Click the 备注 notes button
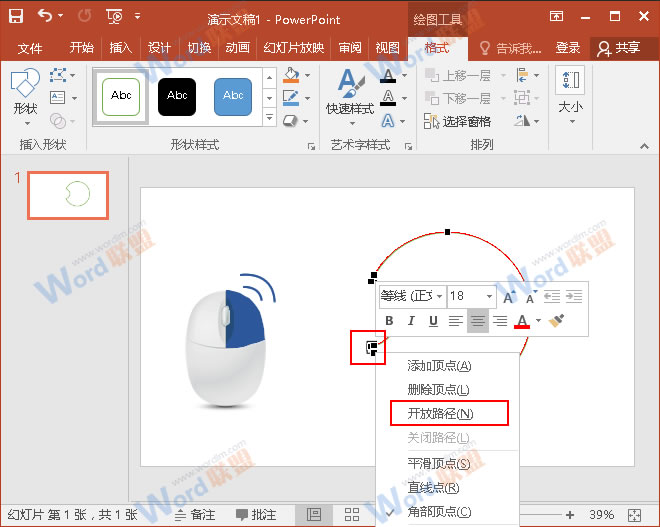660x527 pixels. pyautogui.click(x=194, y=514)
